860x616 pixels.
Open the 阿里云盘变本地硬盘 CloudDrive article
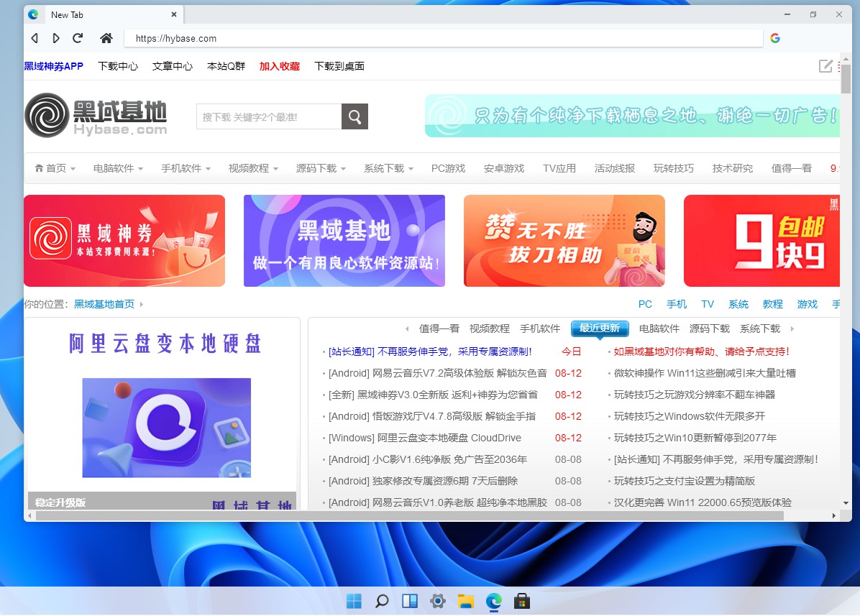[424, 438]
